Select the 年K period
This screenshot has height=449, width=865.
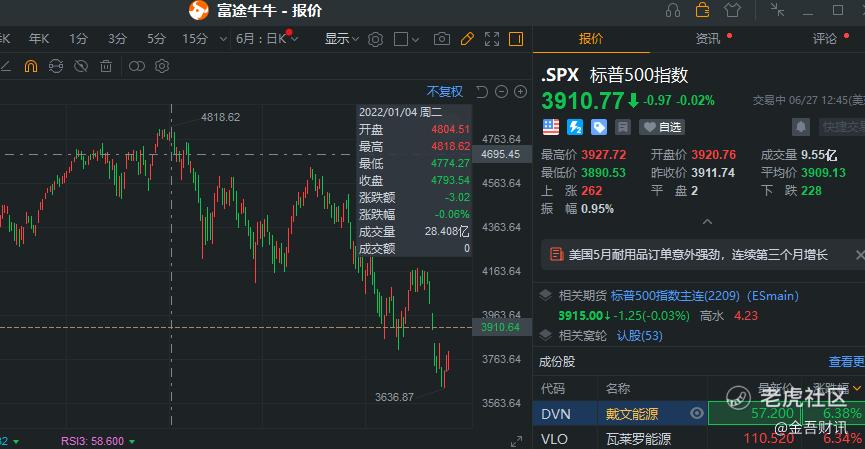coord(39,39)
